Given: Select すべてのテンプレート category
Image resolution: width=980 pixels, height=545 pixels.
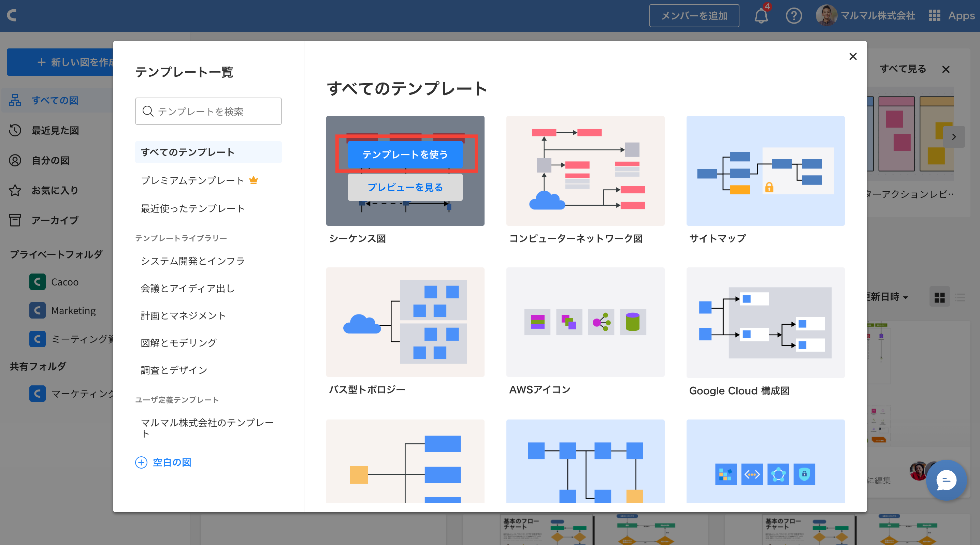Looking at the screenshot, I should [x=208, y=152].
